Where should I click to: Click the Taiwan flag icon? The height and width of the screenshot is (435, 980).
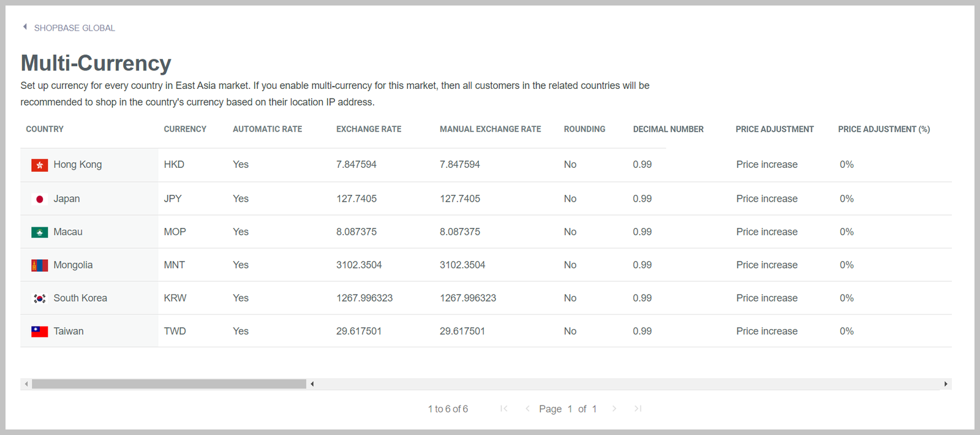click(40, 331)
